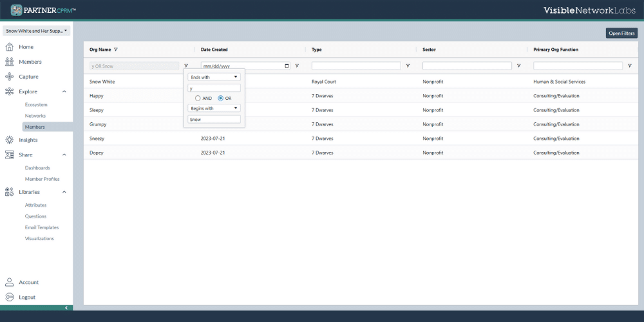Select the OR radio button
The image size is (644, 322).
(221, 99)
